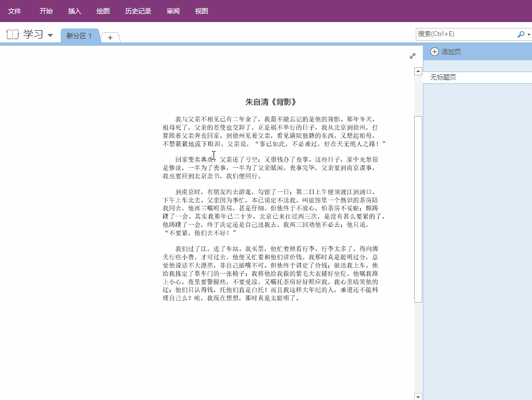
Task: Switch to the 审阅 tab
Action: 173,11
